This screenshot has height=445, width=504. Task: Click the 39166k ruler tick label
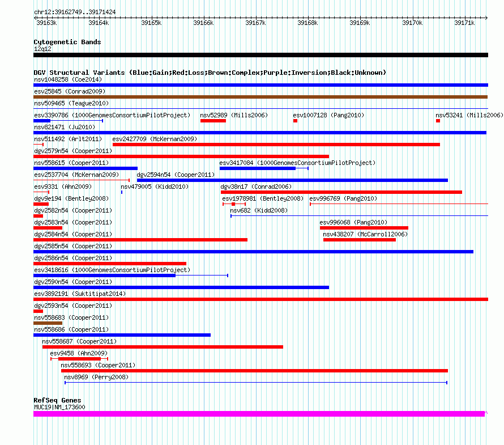[203, 23]
